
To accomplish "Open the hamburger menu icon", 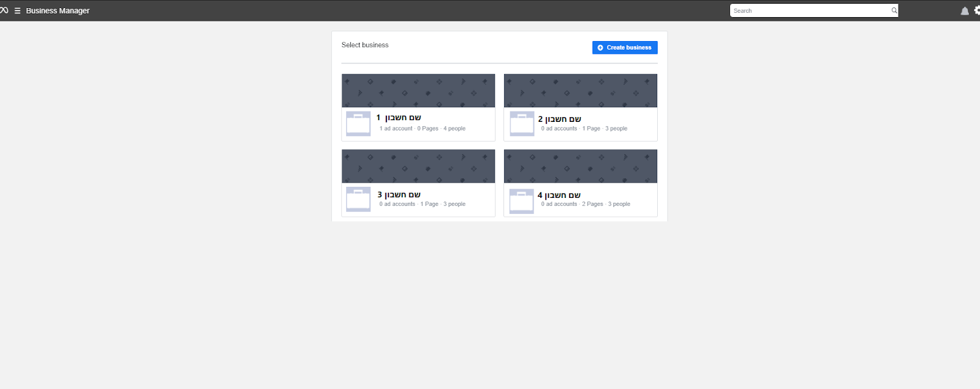I will click(x=17, y=11).
